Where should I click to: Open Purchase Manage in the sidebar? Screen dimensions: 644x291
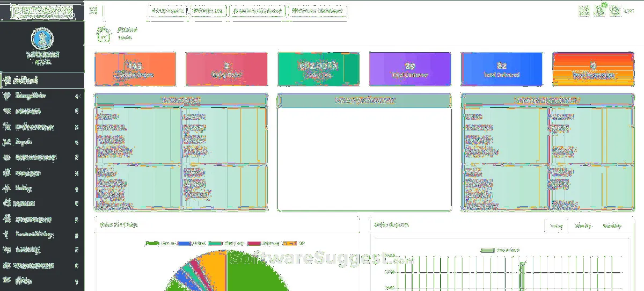(x=42, y=127)
